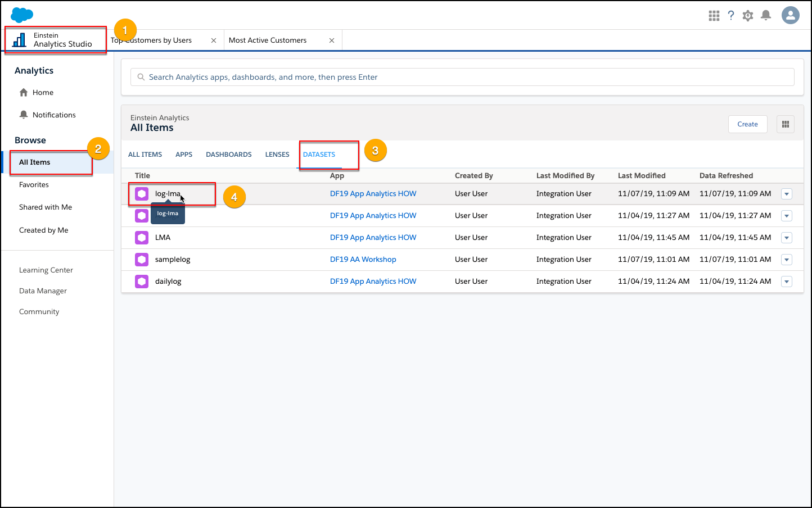Open DF19 AA Workshop app link
Screen dimensions: 812x508
tap(363, 260)
